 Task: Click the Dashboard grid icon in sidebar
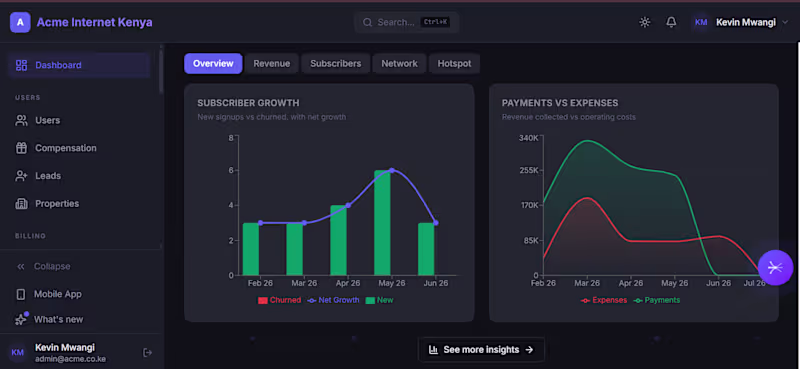coord(21,65)
